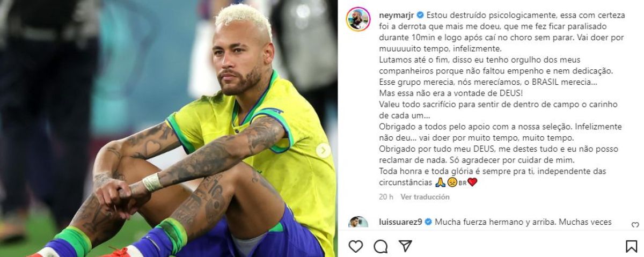Screen dimensions: 644x257
Task: Click the sad face emoji in caption
Action: [452, 182]
